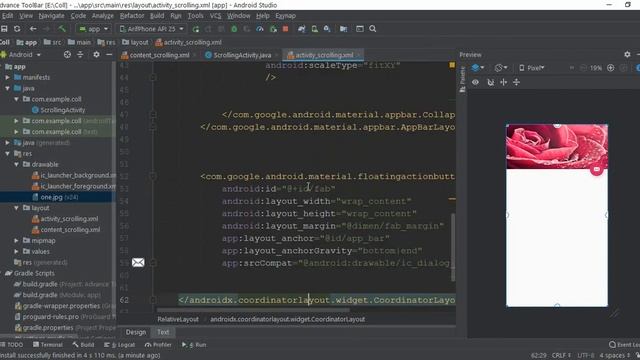
Task: Collapse the layout folder in the tree
Action: 16,208
